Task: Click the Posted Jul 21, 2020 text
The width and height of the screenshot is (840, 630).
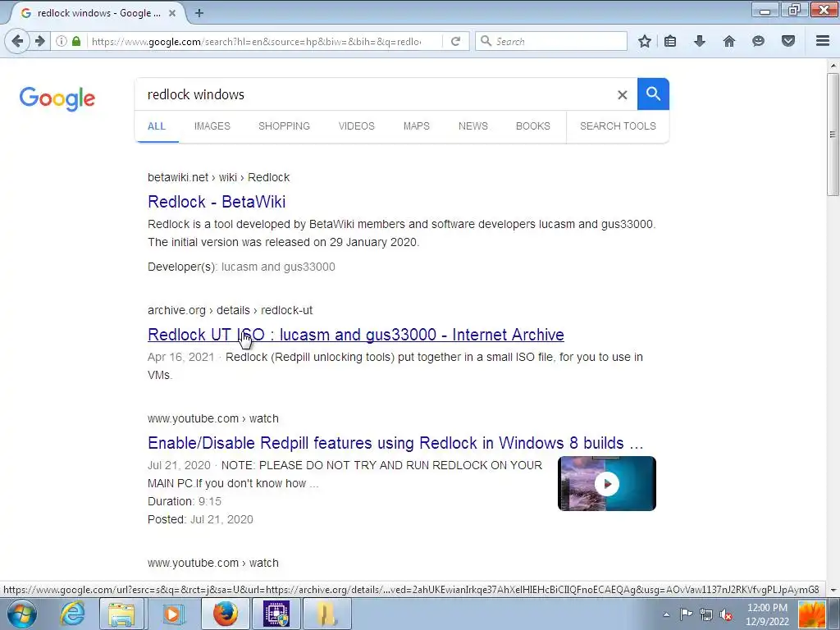Action: point(200,519)
